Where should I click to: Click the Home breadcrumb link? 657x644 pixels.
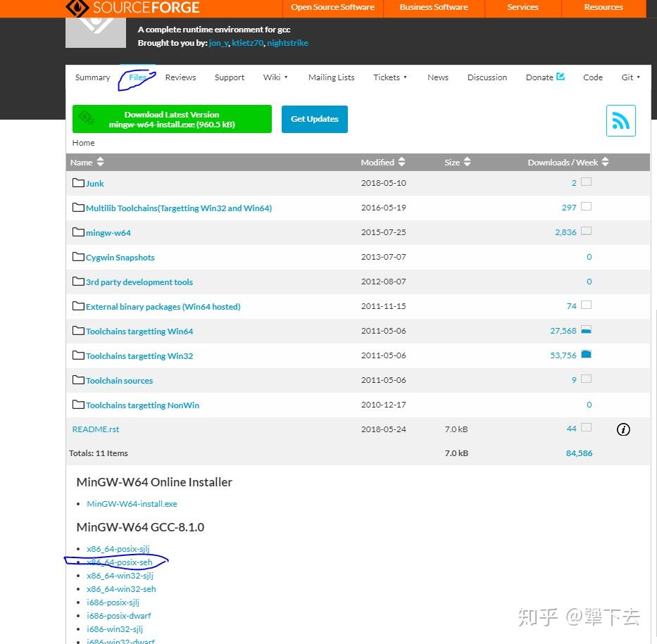point(83,143)
